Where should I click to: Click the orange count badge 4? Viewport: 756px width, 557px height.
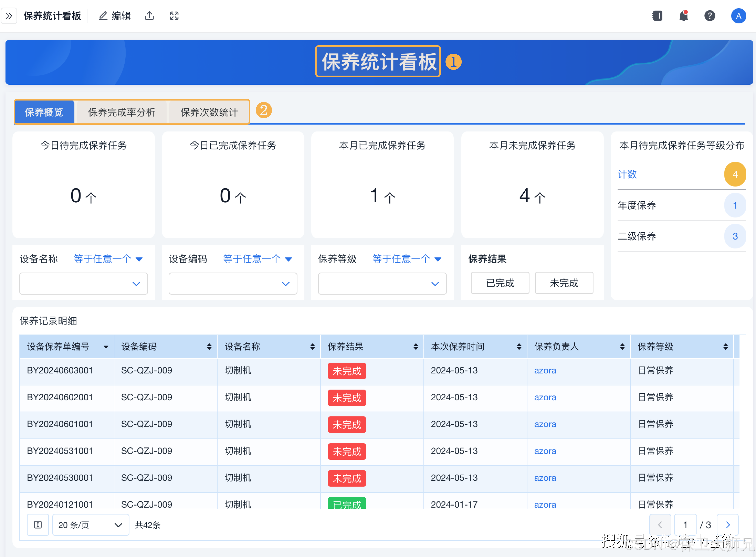[x=735, y=174]
